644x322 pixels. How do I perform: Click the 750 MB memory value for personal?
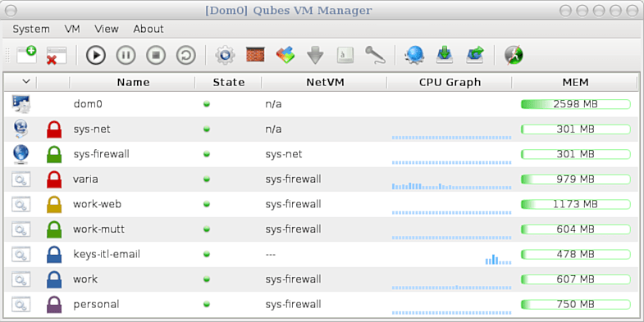click(x=575, y=304)
